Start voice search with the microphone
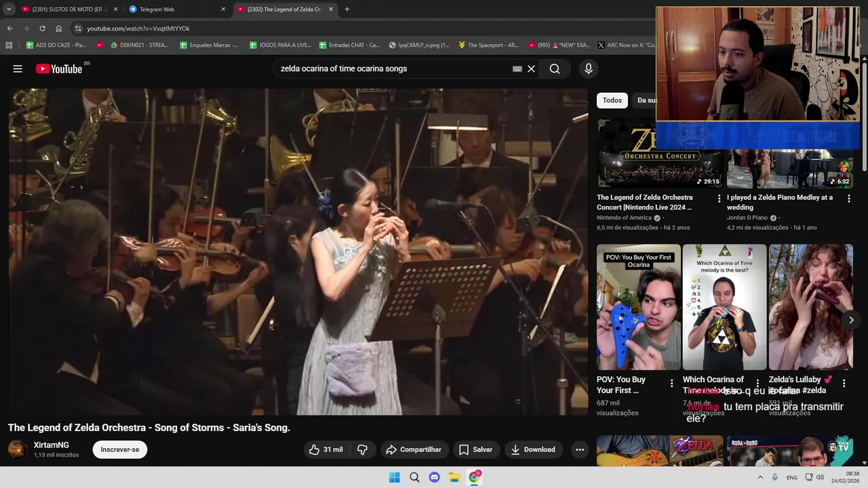Viewport: 868px width, 488px height. tap(588, 68)
